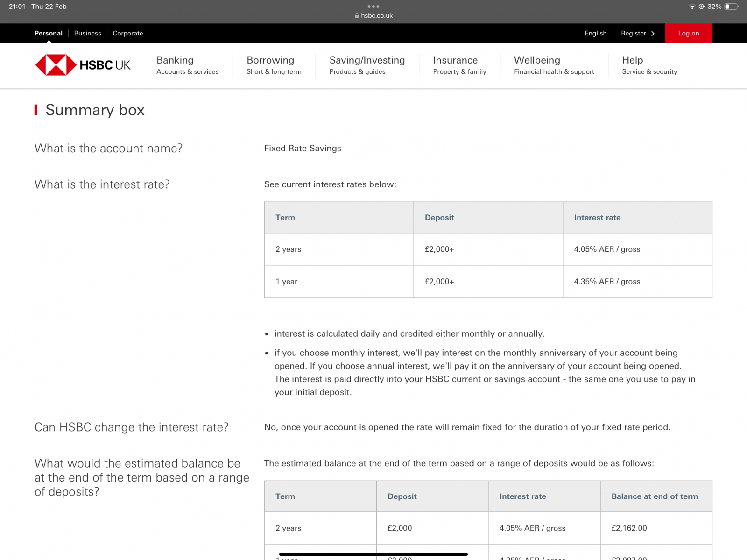Switch to the Business tab
Viewport: 747px width, 560px height.
[87, 33]
